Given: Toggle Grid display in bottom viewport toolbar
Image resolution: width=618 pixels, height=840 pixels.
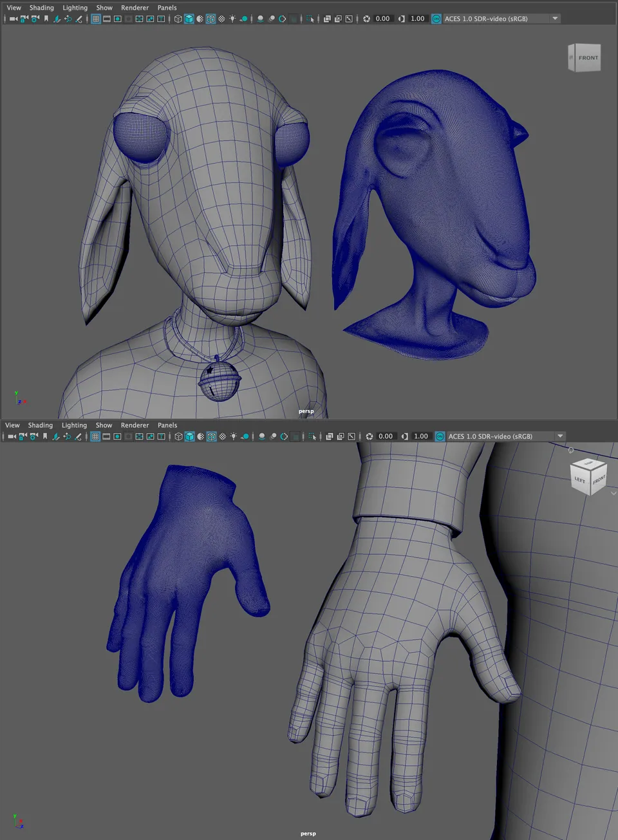Looking at the screenshot, I should [95, 436].
